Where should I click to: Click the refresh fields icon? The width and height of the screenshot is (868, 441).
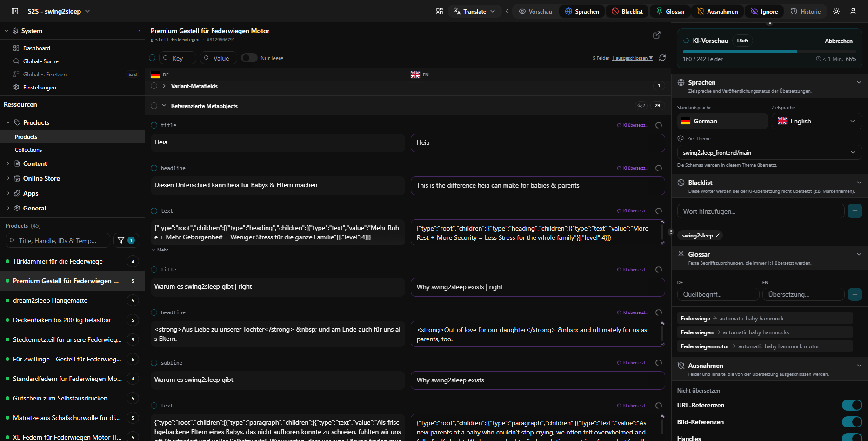pos(662,58)
